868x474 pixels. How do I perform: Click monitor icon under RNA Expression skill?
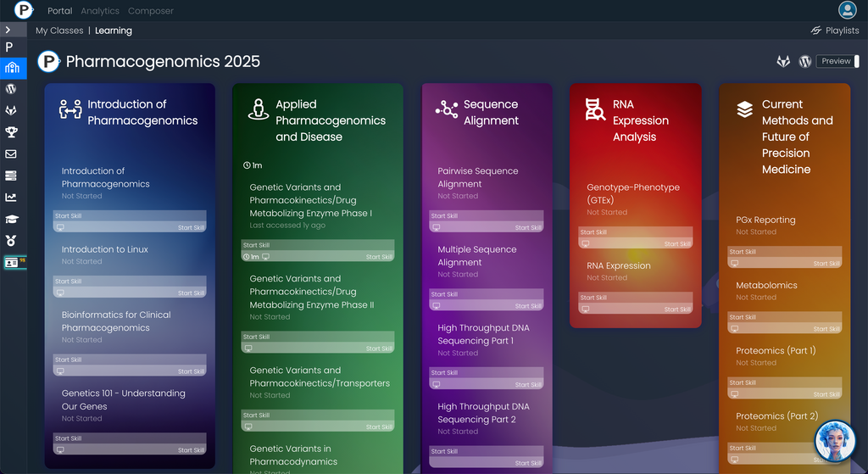click(x=586, y=309)
